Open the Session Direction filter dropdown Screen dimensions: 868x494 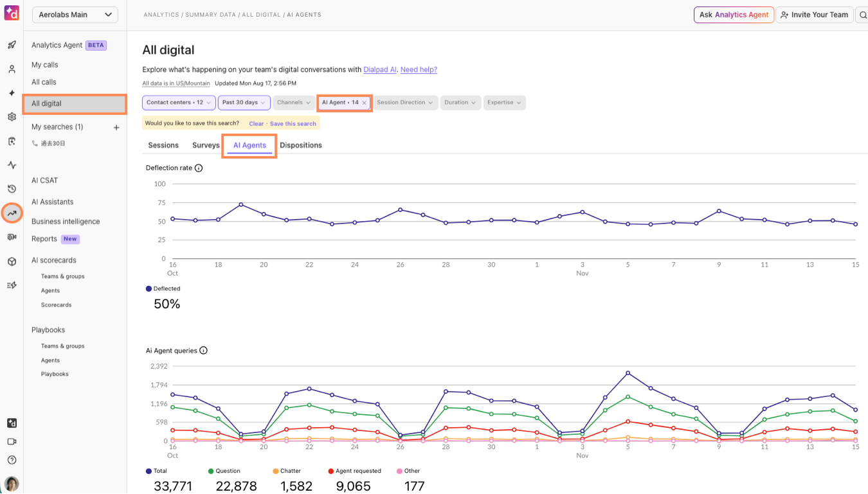[405, 103]
